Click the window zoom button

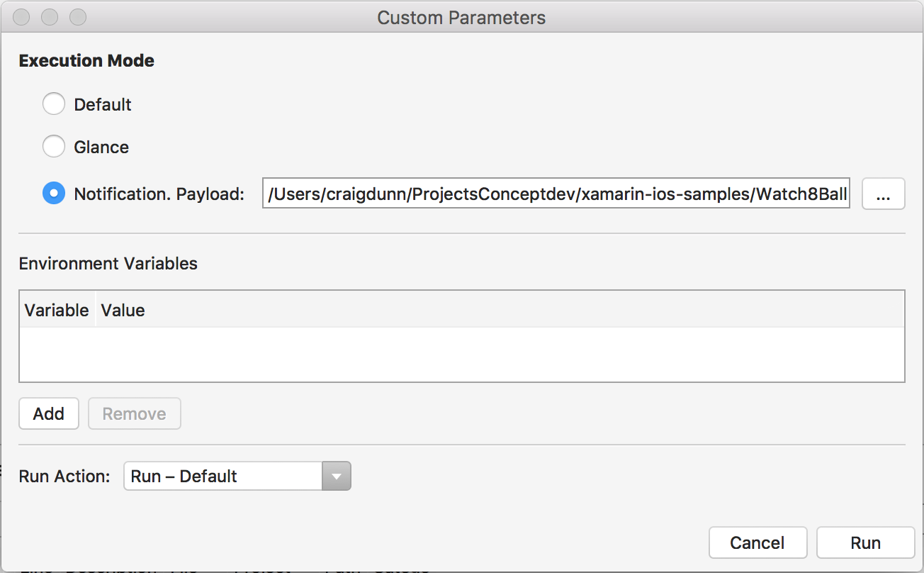(77, 17)
